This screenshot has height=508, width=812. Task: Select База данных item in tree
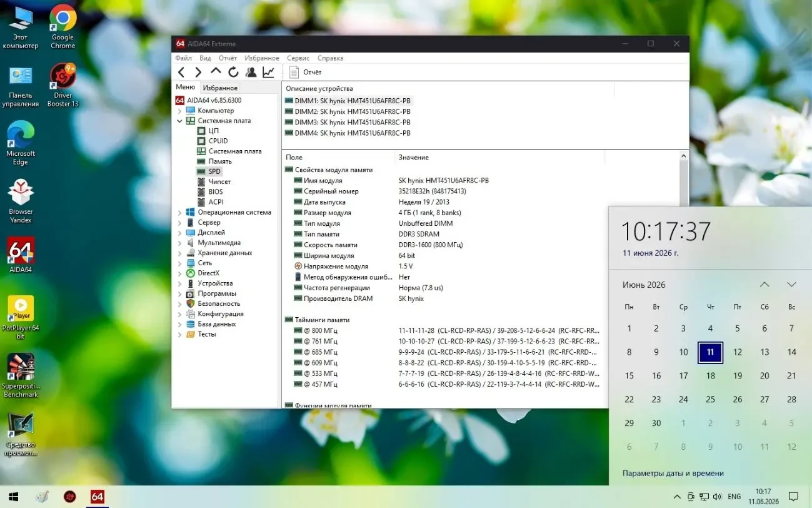point(217,324)
